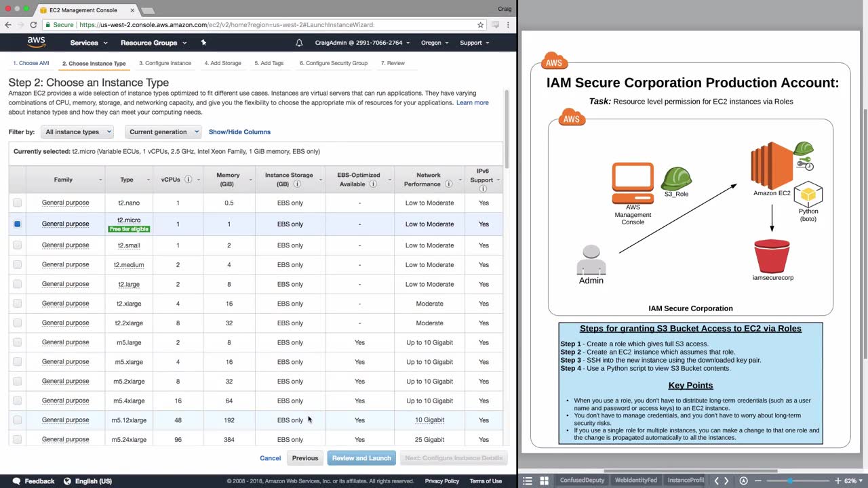Viewport: 868px width, 488px height.
Task: Open the pin shortcuts icon in AWS navbar
Action: pyautogui.click(x=203, y=43)
